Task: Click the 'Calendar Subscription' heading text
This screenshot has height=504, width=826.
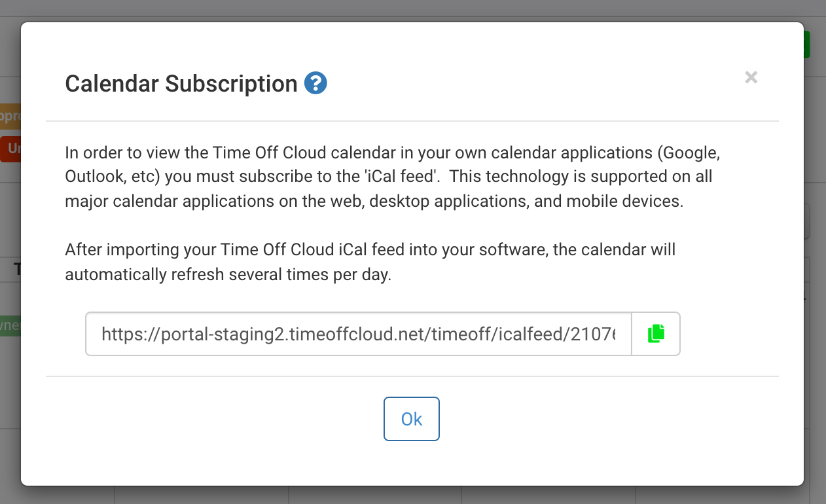Action: point(181,84)
